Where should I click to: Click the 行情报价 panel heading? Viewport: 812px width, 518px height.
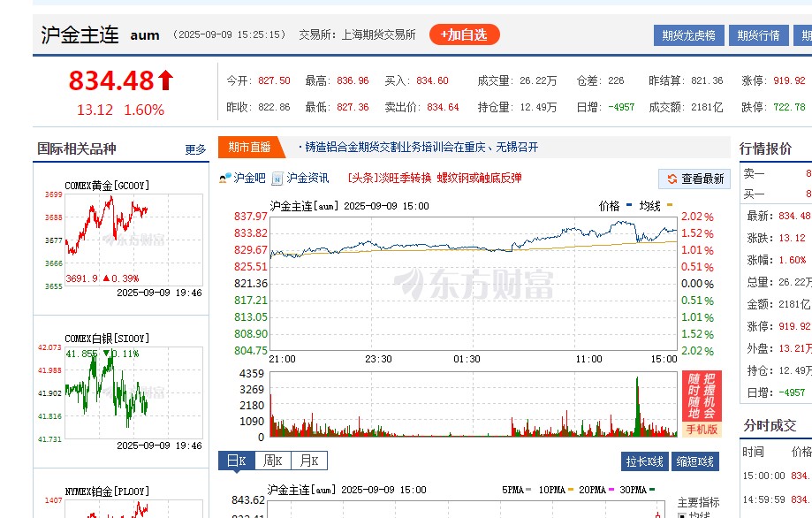[x=765, y=149]
